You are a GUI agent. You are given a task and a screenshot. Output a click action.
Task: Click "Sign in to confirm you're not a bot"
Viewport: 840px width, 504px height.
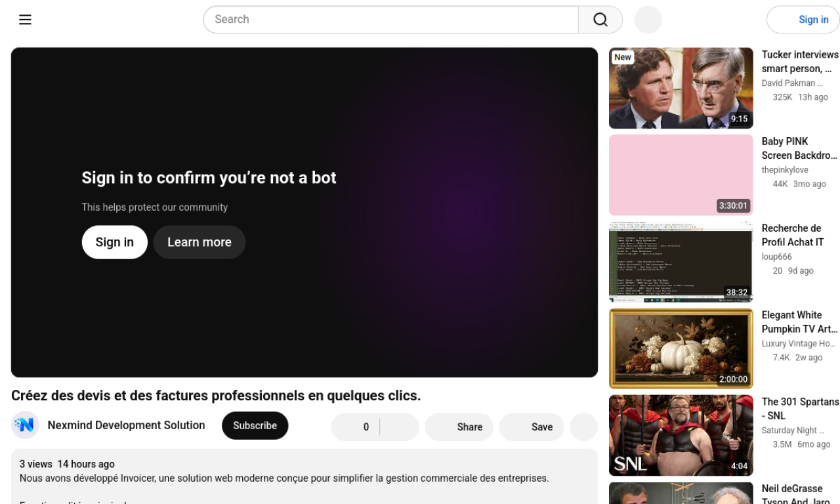click(x=209, y=178)
